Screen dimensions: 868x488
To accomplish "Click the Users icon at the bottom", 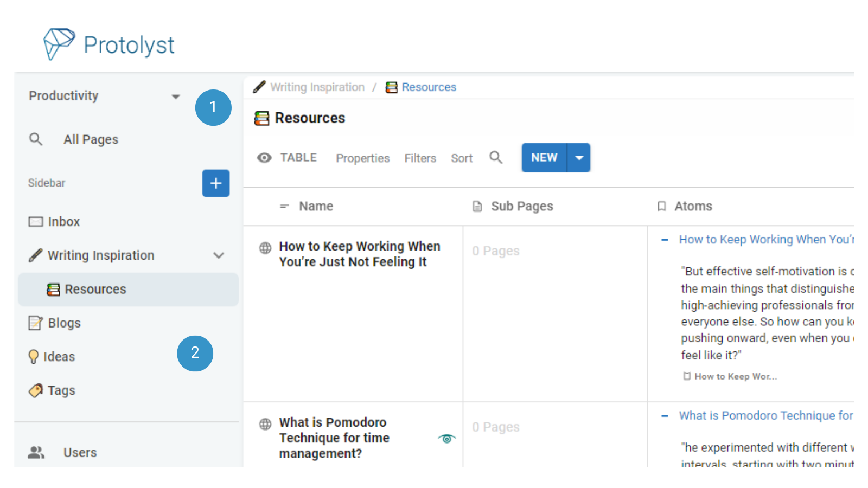I will pos(36,452).
